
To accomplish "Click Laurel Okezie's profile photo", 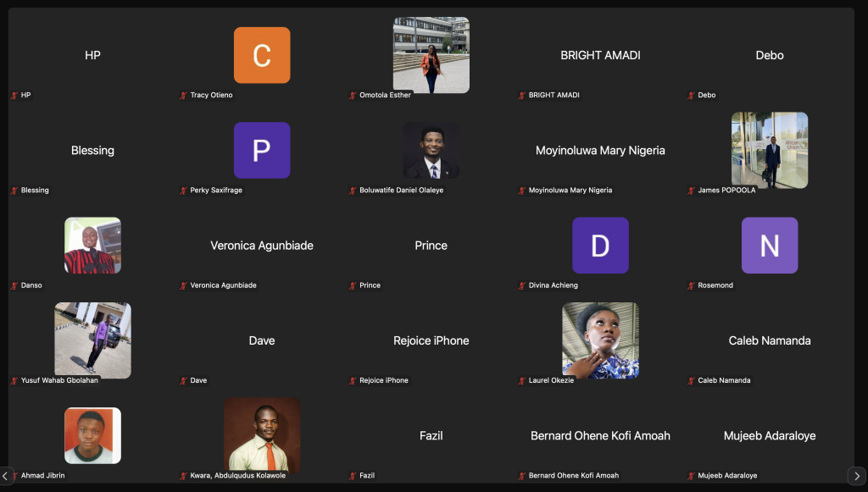I will pyautogui.click(x=600, y=340).
